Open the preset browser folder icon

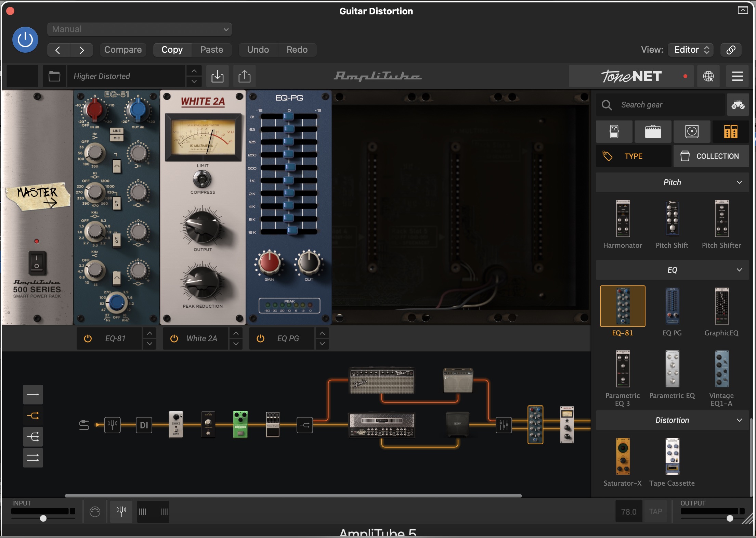[x=54, y=76]
